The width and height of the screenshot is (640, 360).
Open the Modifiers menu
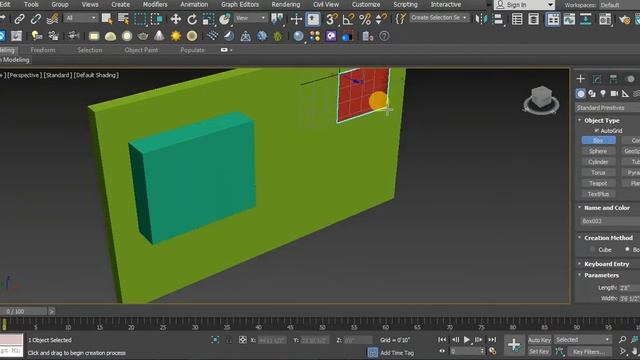[155, 4]
